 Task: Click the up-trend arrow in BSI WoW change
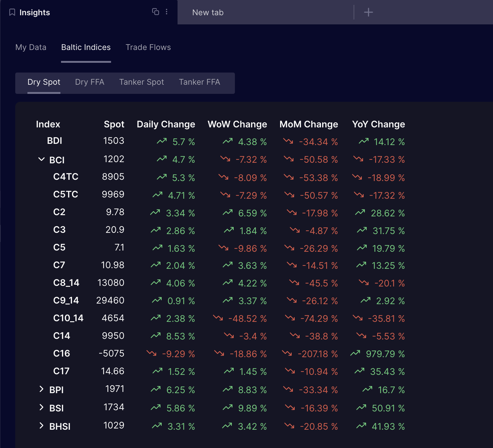coord(228,407)
